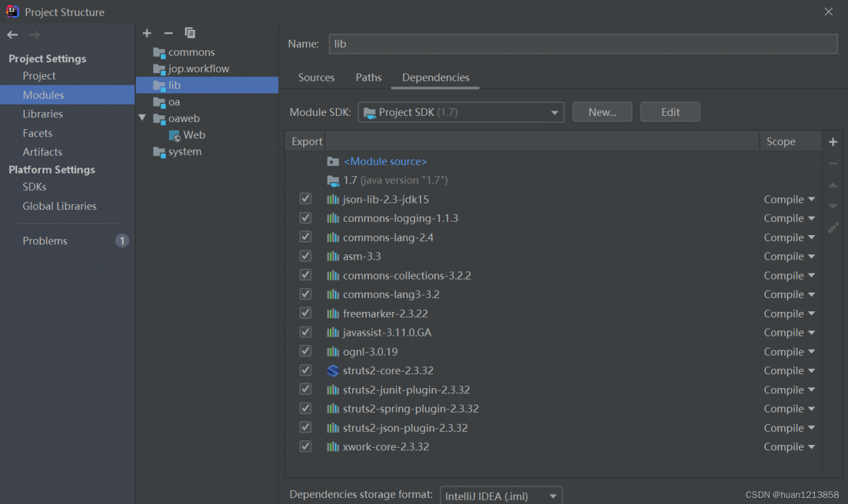Disable export for asm-3.3
848x504 pixels.
click(x=305, y=256)
